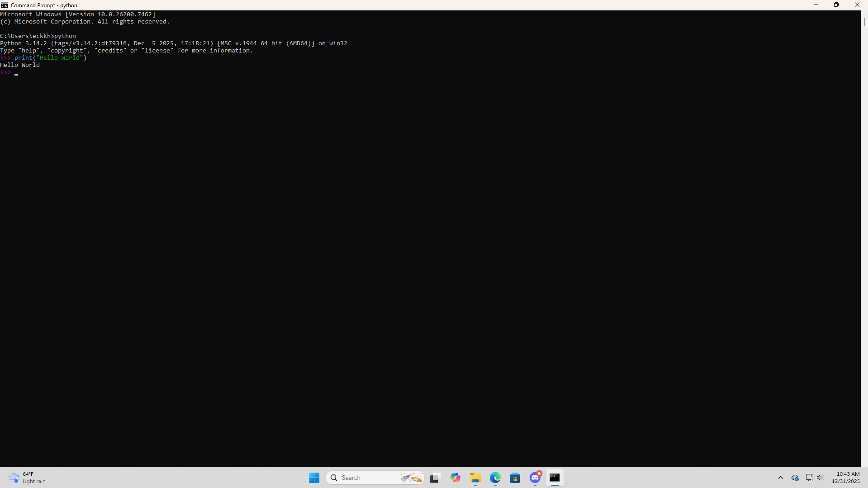Restore down the Command Prompt window

[836, 5]
